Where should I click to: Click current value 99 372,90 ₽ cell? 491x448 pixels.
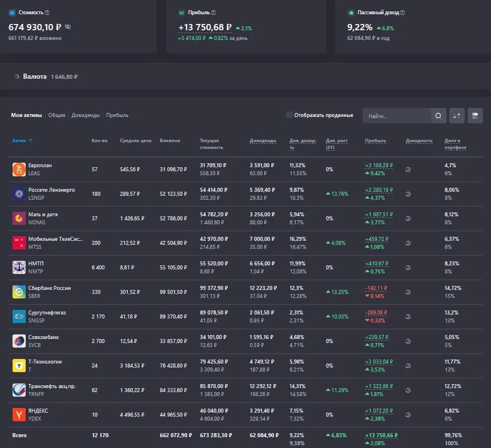click(x=214, y=288)
